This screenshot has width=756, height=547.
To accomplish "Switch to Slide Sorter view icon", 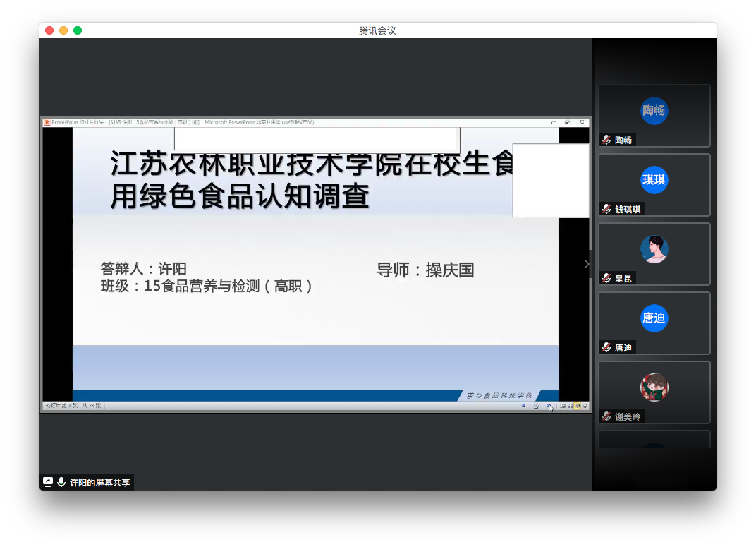I will pos(570,406).
